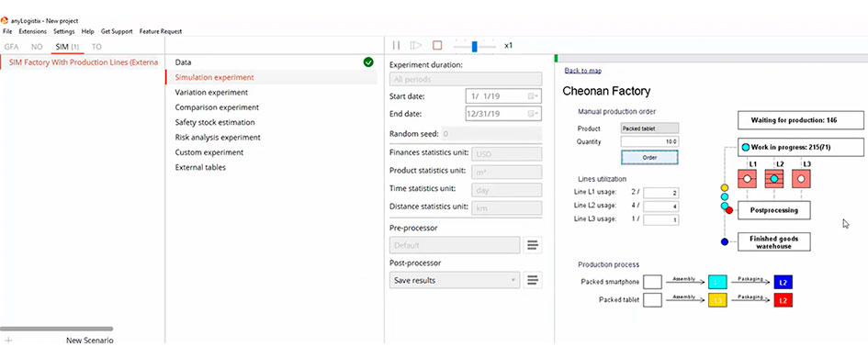Click the L3 production line icon

point(801,179)
